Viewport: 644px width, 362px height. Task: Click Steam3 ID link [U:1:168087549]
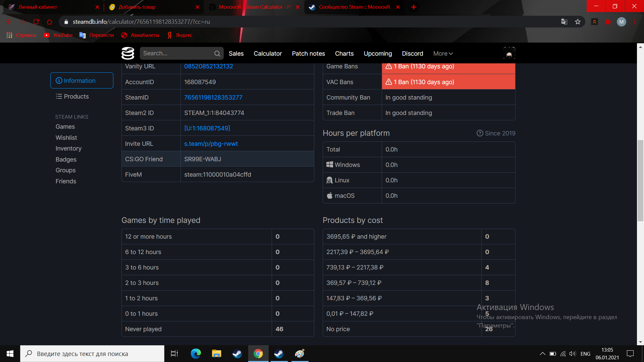pyautogui.click(x=207, y=128)
